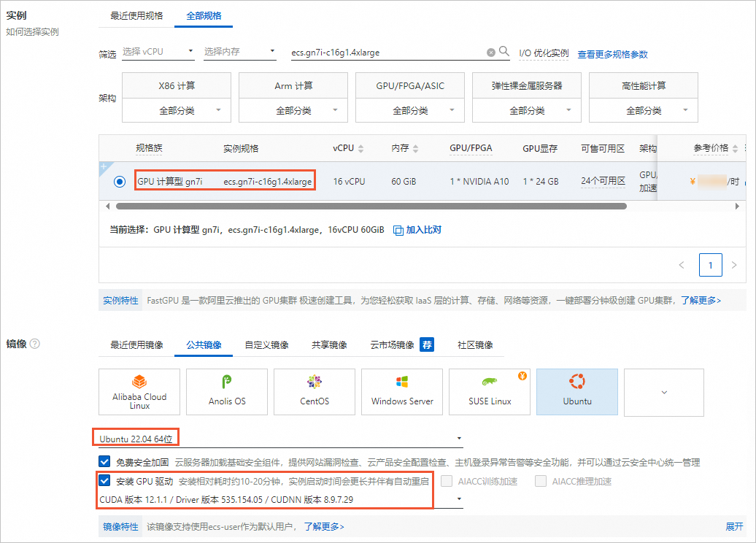The width and height of the screenshot is (756, 543).
Task: Click the 展开 link in 镜像特性
Action: (x=734, y=527)
